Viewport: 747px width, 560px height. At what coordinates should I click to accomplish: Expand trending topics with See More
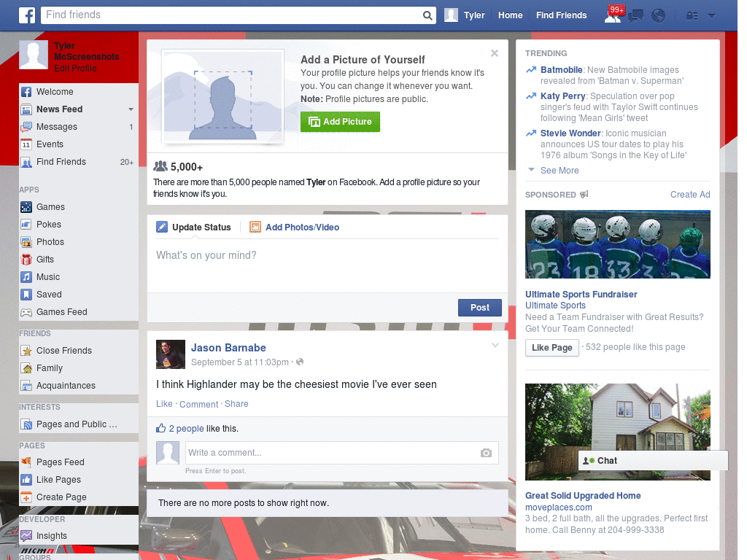click(x=560, y=171)
